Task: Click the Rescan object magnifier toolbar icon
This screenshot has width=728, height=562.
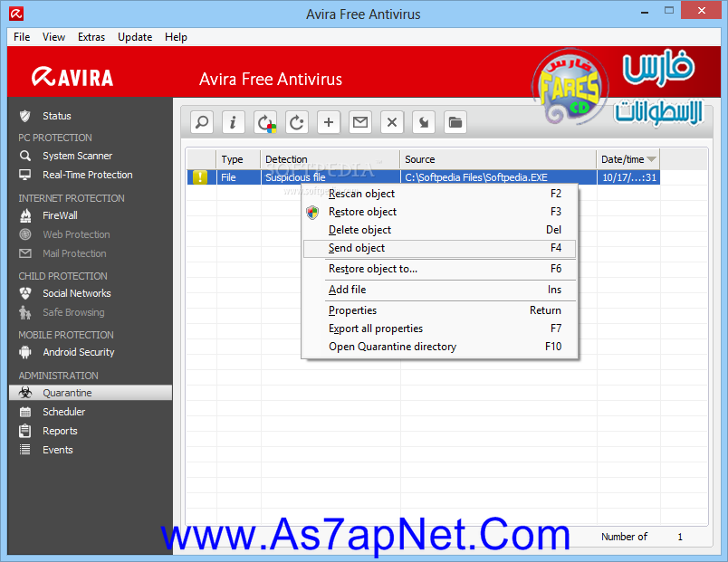Action: click(x=202, y=122)
